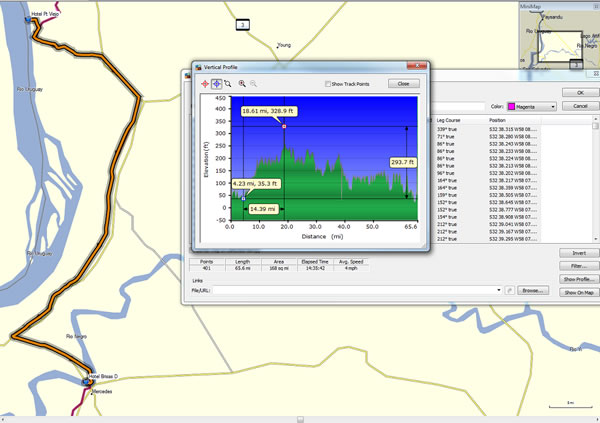Click the Vertical Profile title bar icon
The width and height of the screenshot is (600, 423).
198,67
